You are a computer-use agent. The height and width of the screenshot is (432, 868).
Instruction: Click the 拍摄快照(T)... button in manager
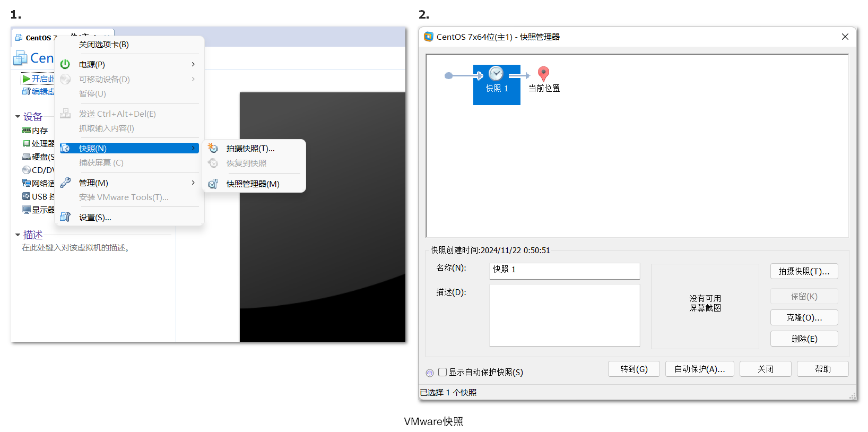(804, 271)
